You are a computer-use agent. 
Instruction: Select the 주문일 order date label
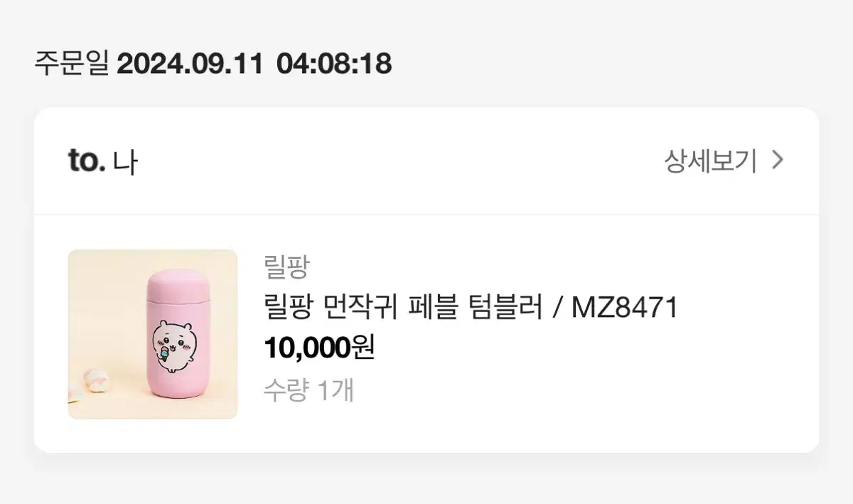point(72,65)
